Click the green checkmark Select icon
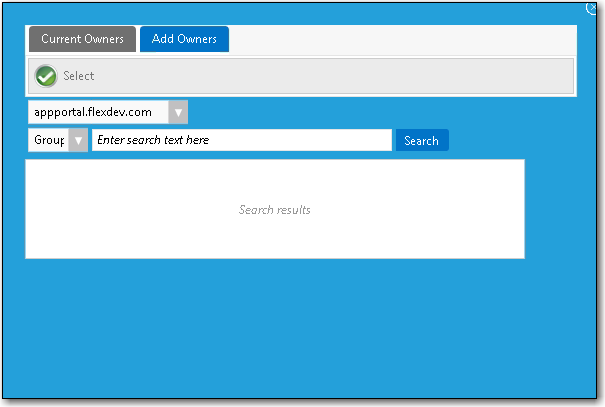 46,76
